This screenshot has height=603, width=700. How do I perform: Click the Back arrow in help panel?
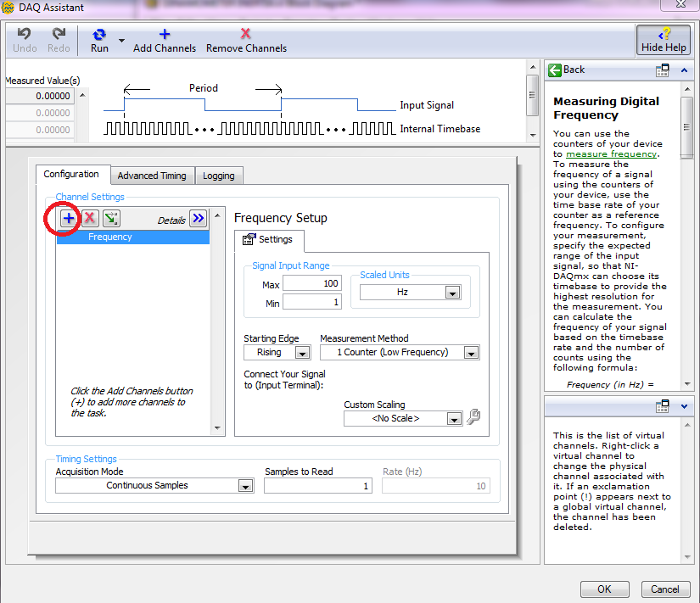pos(555,70)
